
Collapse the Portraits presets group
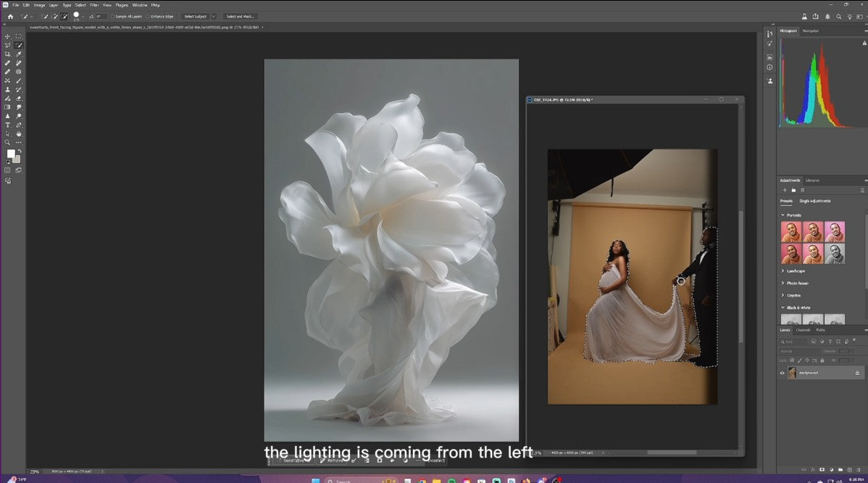(x=783, y=215)
